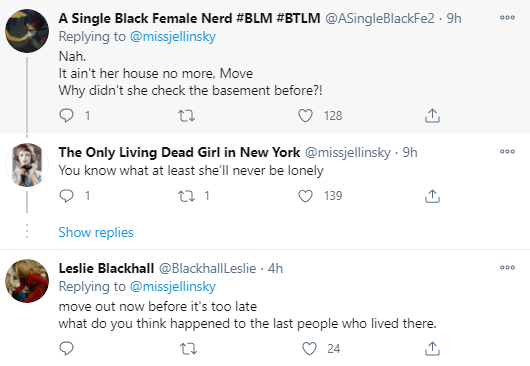Open more options on missjellinsky's tweet
Viewport: 530px width, 366px height.
coord(507,152)
